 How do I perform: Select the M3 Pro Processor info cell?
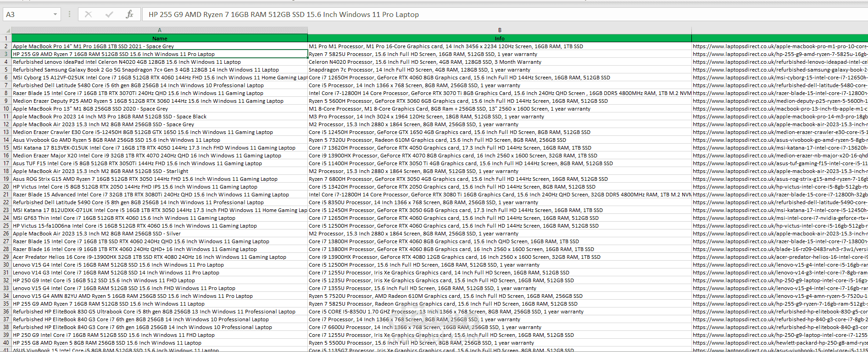tap(500, 117)
